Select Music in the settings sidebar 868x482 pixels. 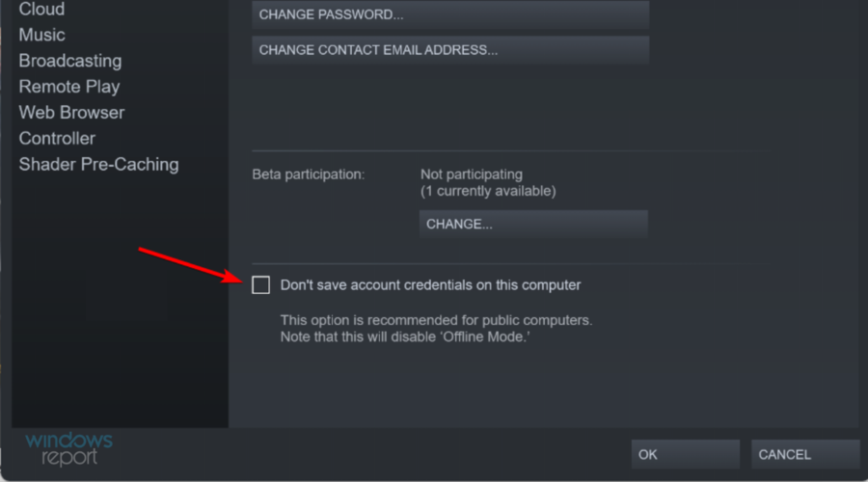point(41,35)
